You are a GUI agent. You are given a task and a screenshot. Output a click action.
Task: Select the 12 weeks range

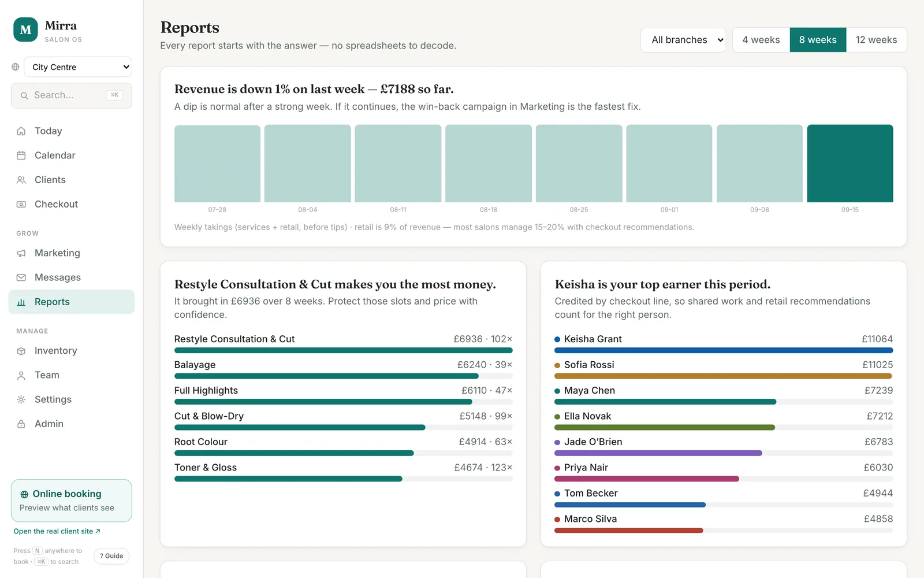[876, 40]
